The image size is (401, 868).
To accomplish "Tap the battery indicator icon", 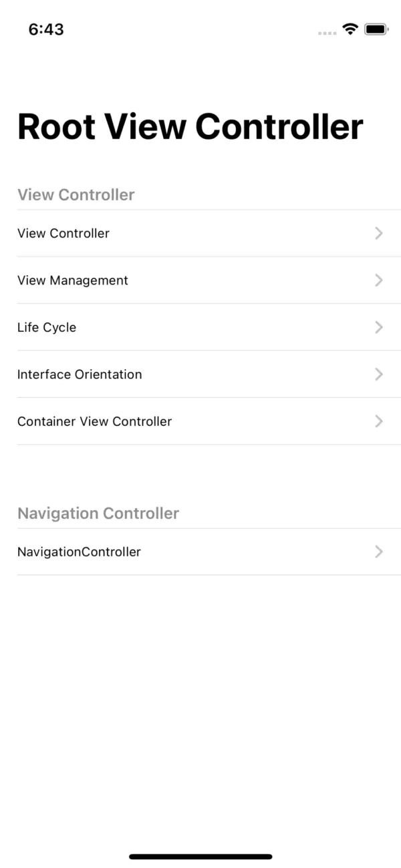I will pos(376,29).
